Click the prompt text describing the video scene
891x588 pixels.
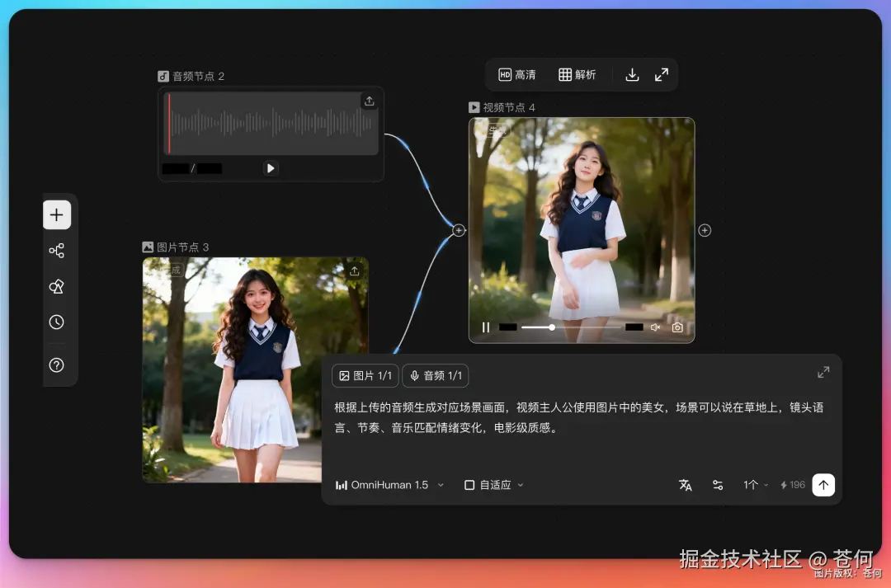[x=577, y=415]
